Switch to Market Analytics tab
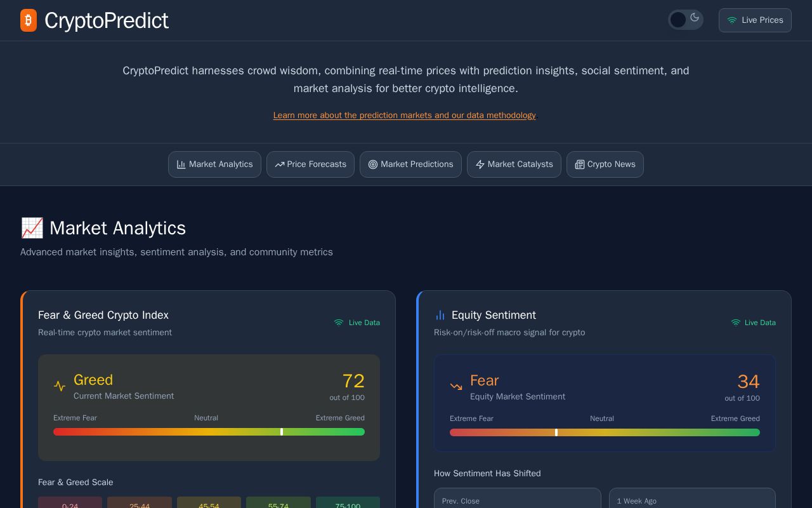 [x=214, y=164]
